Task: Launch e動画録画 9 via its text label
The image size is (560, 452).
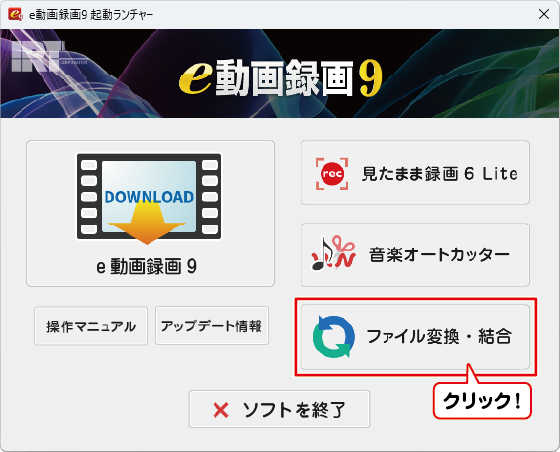Action: [x=147, y=266]
